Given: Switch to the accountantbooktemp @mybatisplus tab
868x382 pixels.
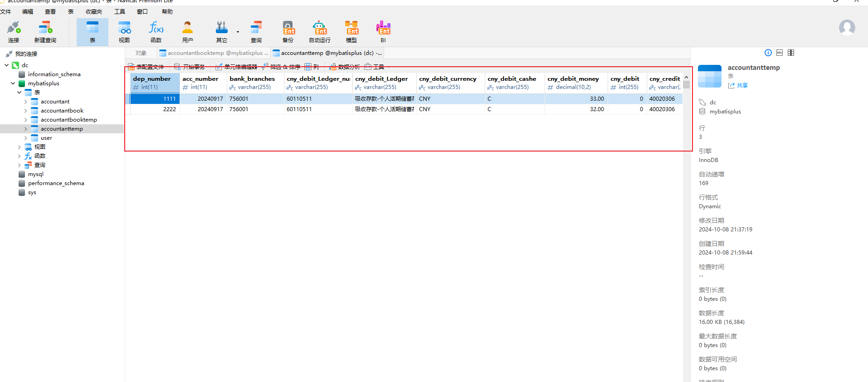Looking at the screenshot, I should click(x=214, y=53).
